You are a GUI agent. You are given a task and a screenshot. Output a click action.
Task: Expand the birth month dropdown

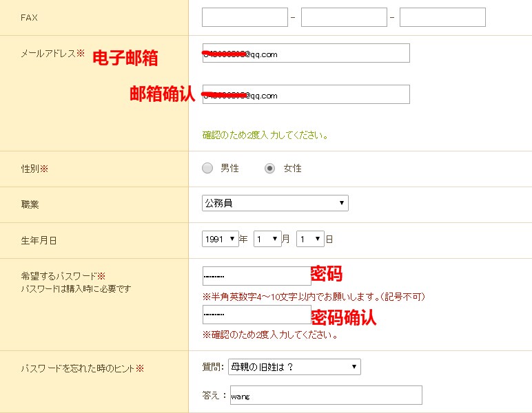coord(267,240)
